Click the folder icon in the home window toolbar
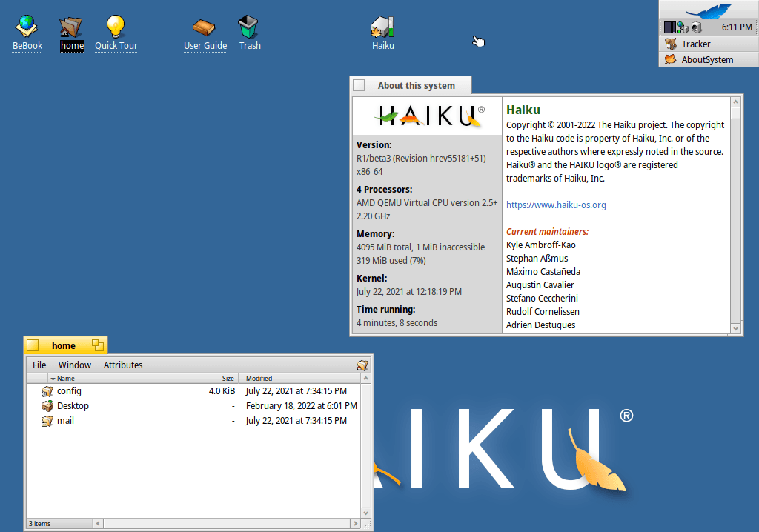 [362, 365]
